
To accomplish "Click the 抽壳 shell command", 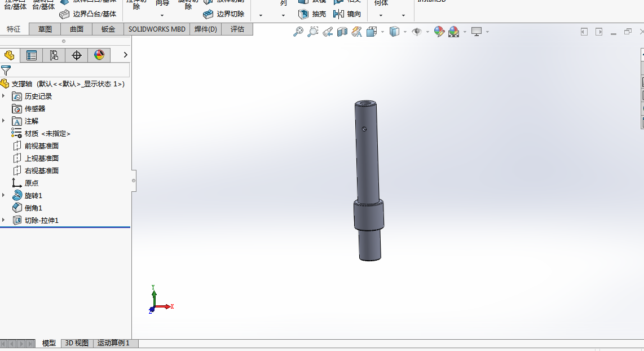I will click(312, 14).
